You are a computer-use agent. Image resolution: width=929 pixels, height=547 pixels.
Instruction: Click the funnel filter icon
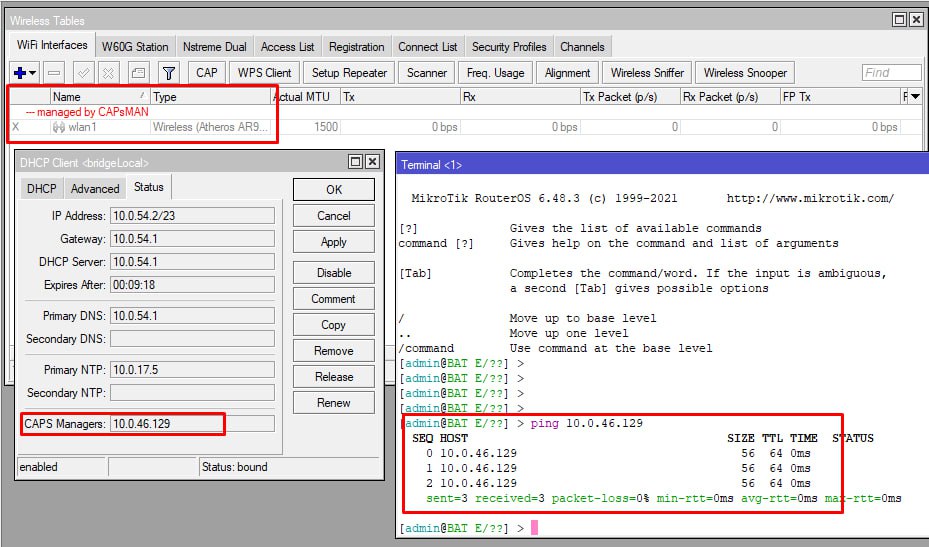169,73
